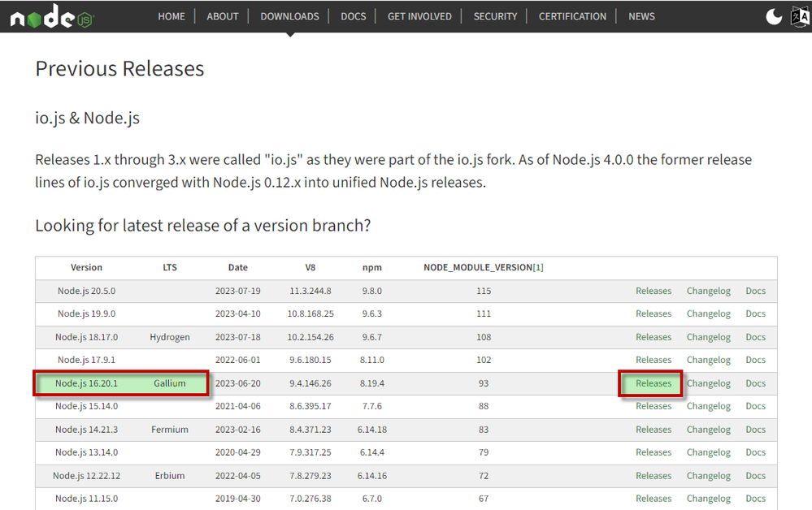
Task: Open Releases for Node.js 19.9.0
Action: tap(654, 313)
